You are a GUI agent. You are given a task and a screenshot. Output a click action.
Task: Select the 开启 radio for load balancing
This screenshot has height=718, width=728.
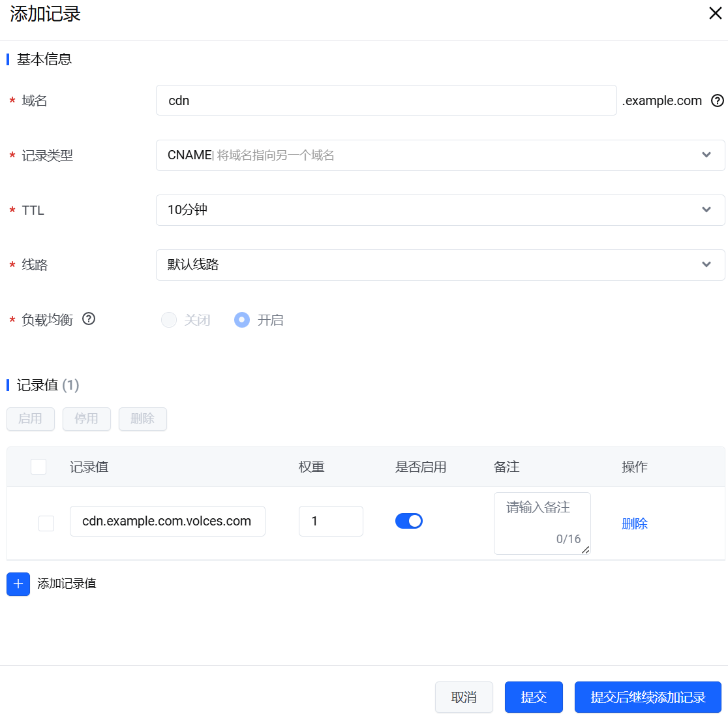[x=242, y=320]
